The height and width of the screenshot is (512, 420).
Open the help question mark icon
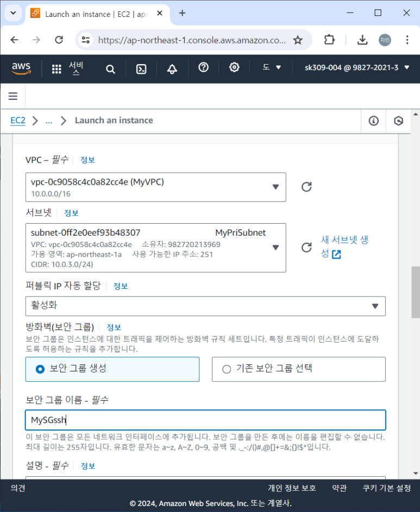coord(203,67)
